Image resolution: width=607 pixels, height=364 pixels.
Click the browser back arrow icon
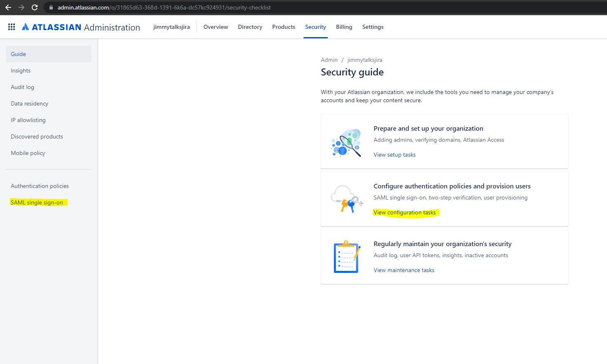(7, 7)
